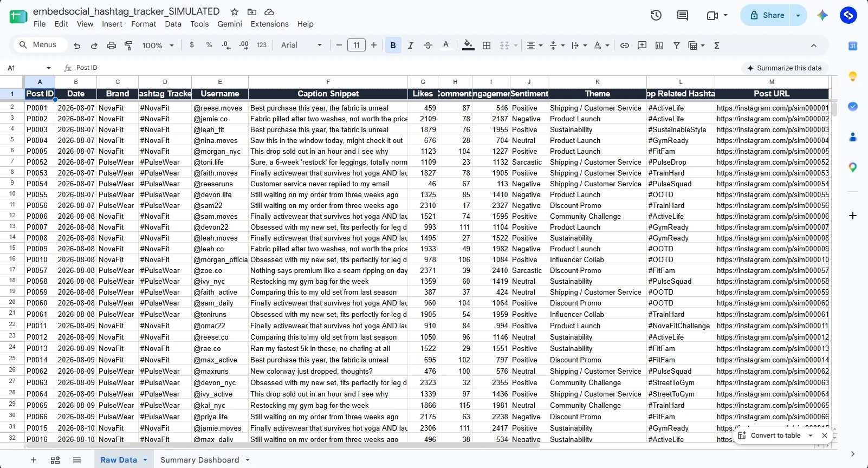Viewport: 868px width, 468px height.
Task: Format as currency with dollar icon
Action: 192,45
